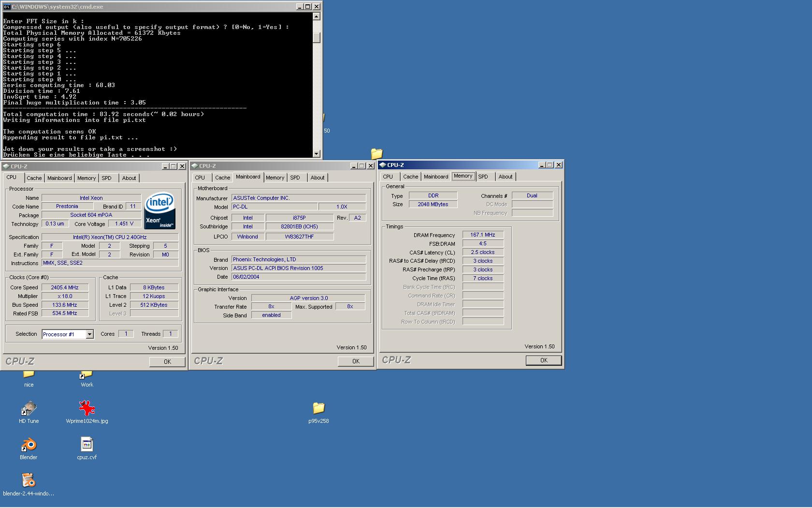Click the Bus Speed value 133.6 MHz
Screen dimensions: 812x508
click(65, 305)
